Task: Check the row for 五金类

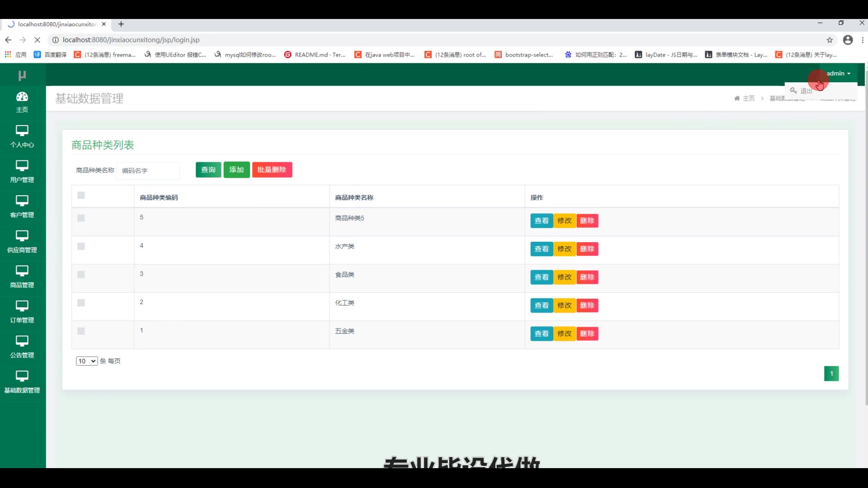Action: point(81,331)
